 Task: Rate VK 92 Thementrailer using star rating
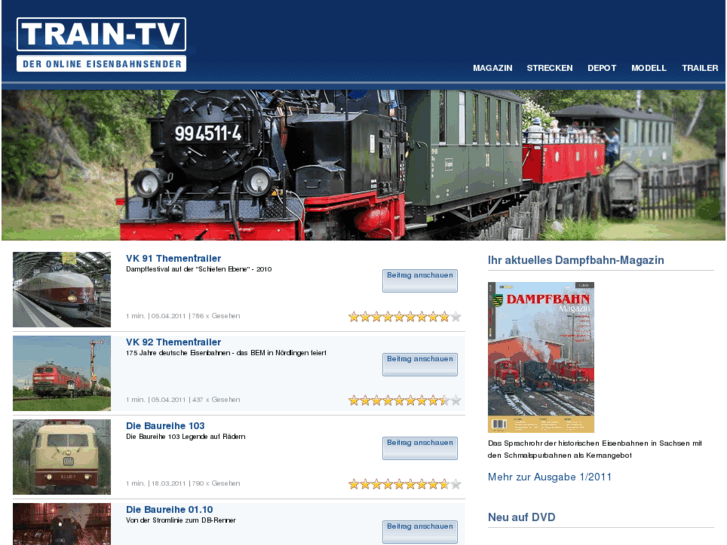[x=404, y=400]
